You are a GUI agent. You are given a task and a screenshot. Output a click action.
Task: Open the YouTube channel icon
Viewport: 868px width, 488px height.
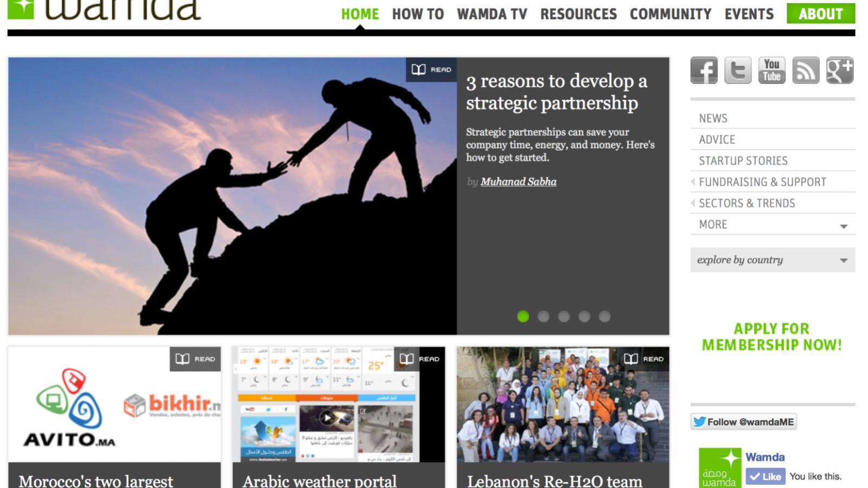[771, 70]
